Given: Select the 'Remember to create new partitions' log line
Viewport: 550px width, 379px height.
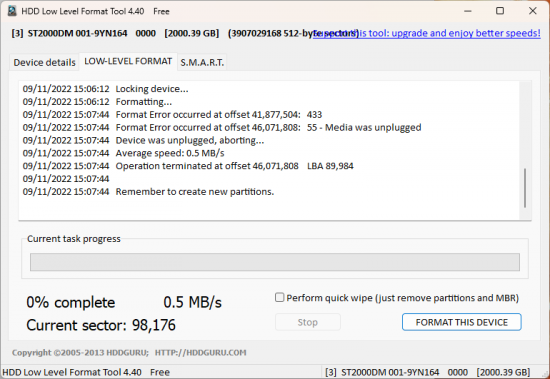Looking at the screenshot, I should [x=148, y=192].
